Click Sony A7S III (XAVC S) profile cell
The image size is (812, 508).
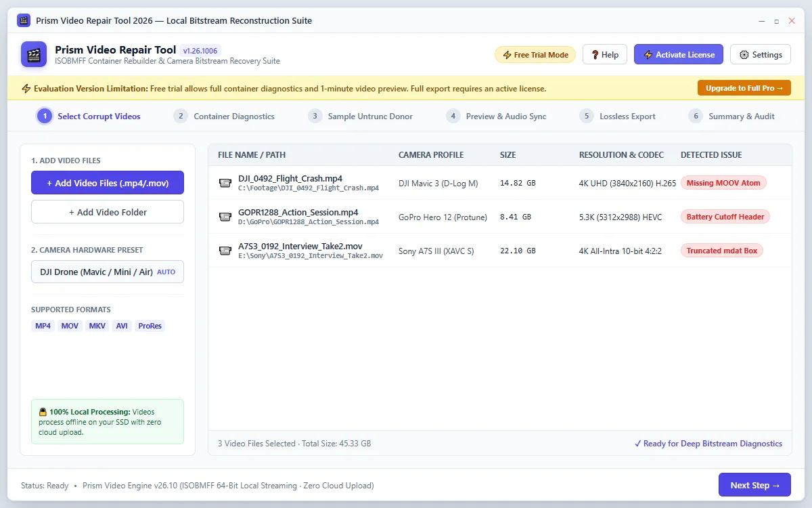436,251
